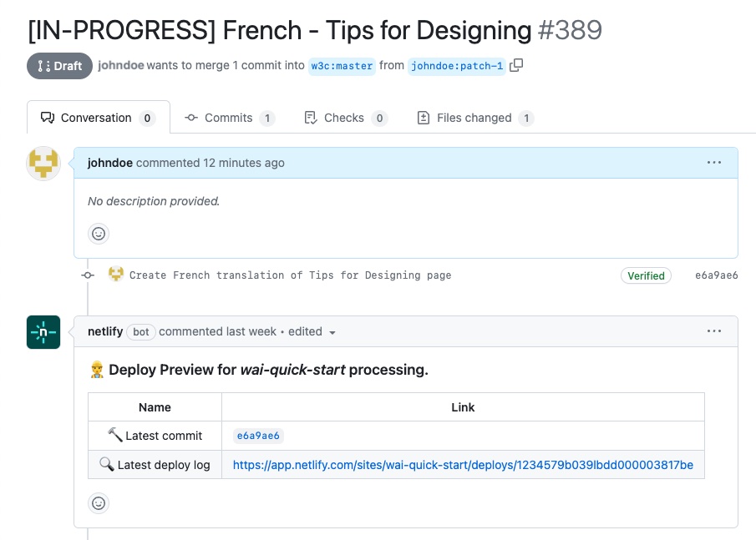
Task: Click the johndoe:patch-1 branch label
Action: tap(457, 65)
